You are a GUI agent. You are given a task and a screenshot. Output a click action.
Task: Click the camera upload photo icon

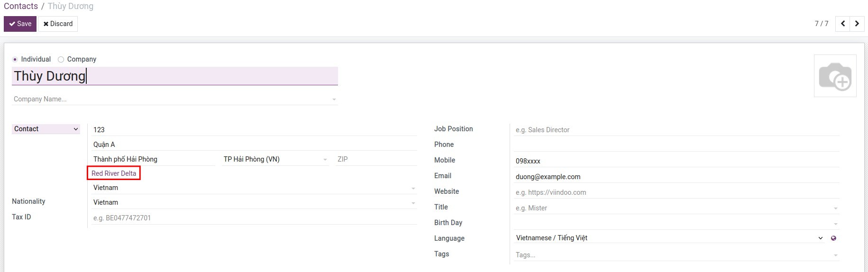pos(835,76)
